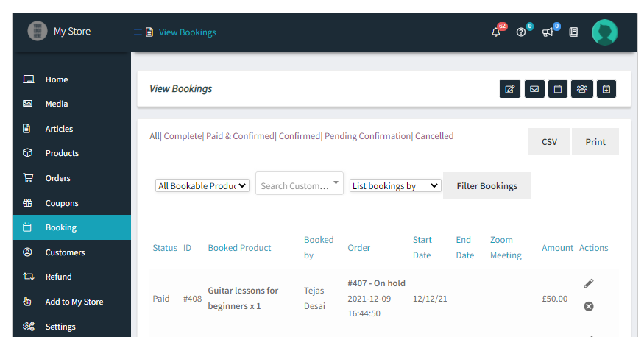Viewport: 644px width, 337px height.
Task: Click the Add to My Store hand icon
Action: coord(27,301)
